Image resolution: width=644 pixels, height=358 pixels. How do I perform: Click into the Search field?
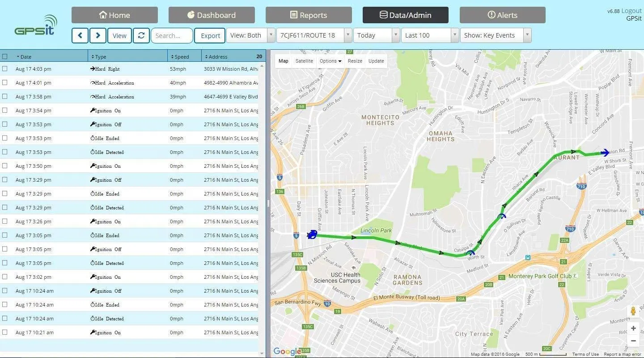point(172,35)
